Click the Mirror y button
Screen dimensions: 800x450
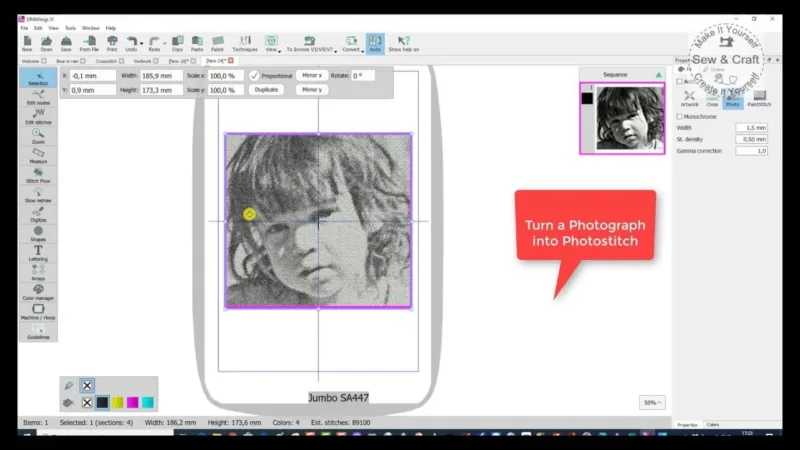coord(312,90)
